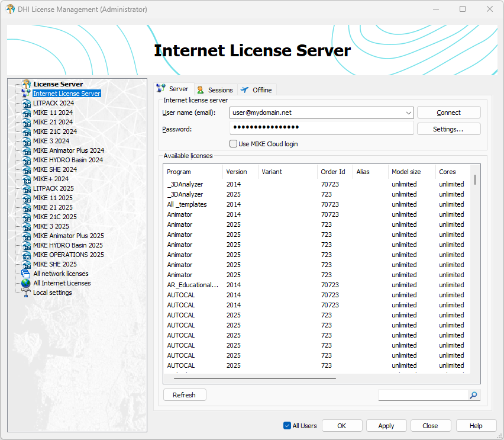Click the MIKE 3 2025 icon

point(27,227)
